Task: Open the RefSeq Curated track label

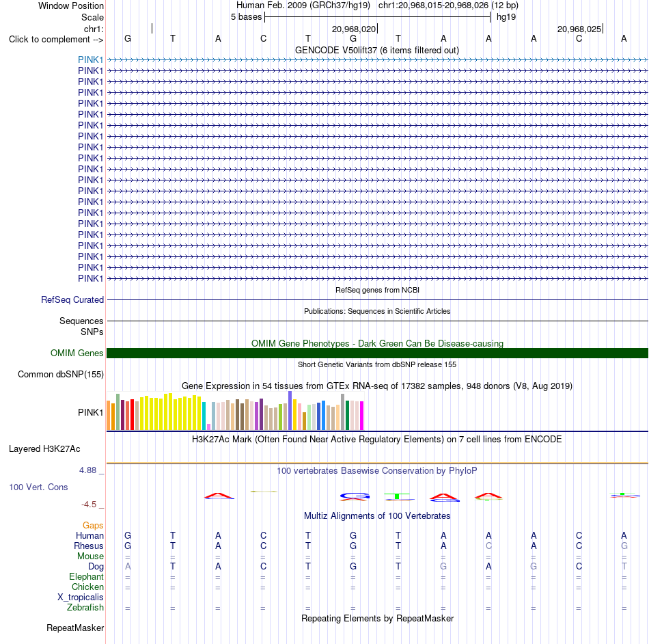Action: coord(72,299)
